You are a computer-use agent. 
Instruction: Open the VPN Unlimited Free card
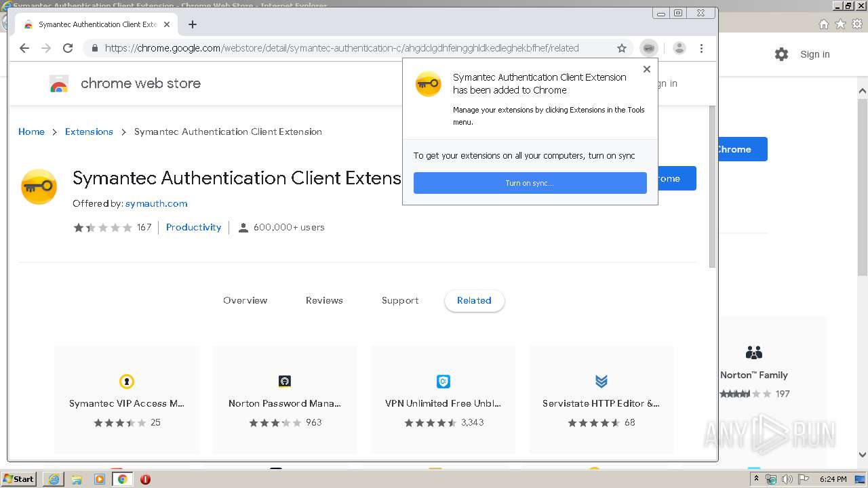point(443,399)
